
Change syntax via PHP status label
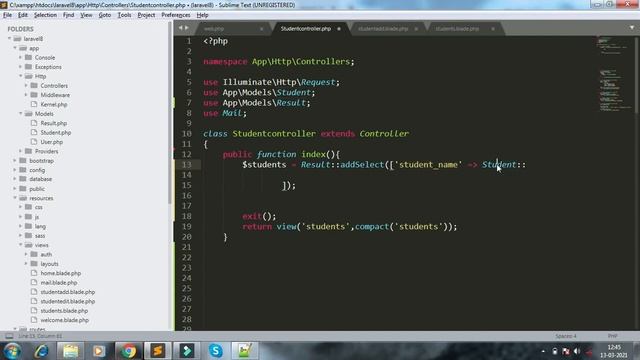tap(612, 336)
